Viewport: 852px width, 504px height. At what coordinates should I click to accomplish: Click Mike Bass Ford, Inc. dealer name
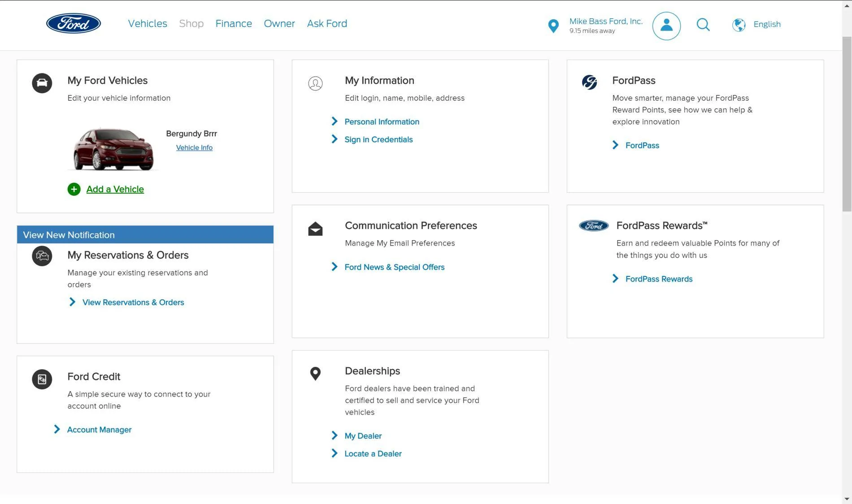pyautogui.click(x=606, y=21)
